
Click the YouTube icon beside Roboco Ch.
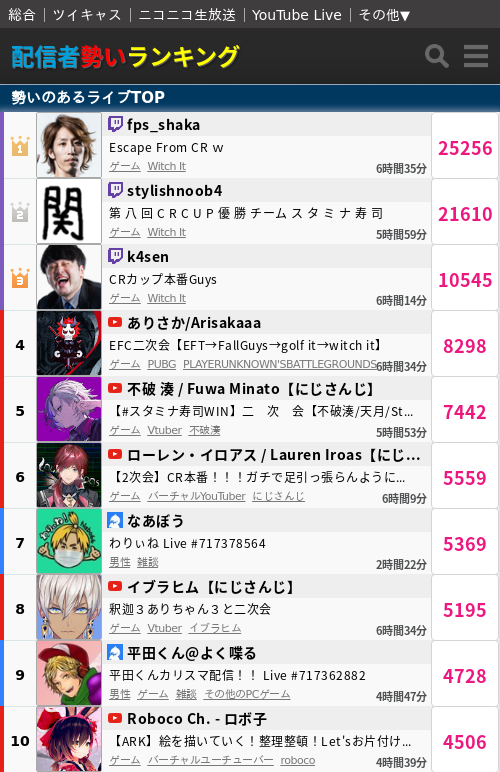[x=115, y=718]
